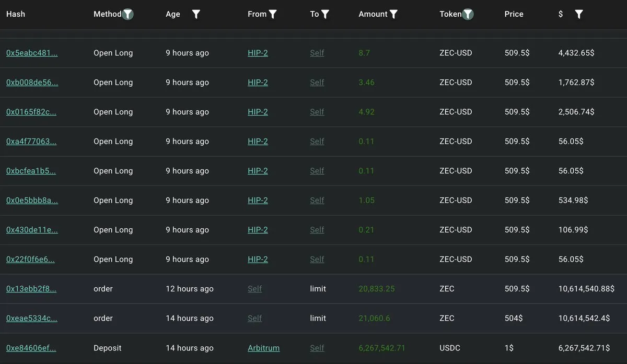Click the Age column filter funnel

(x=196, y=14)
